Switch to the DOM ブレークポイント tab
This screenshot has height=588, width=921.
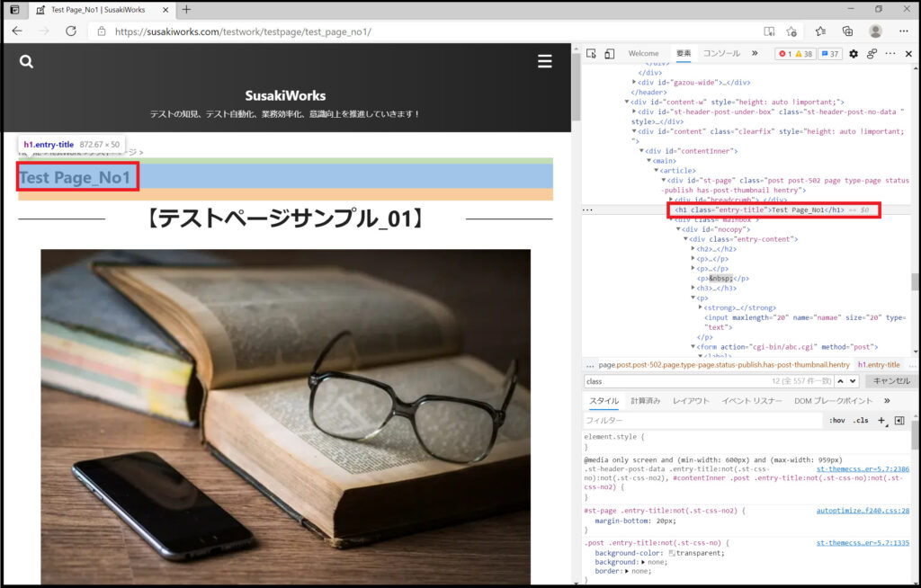point(834,401)
